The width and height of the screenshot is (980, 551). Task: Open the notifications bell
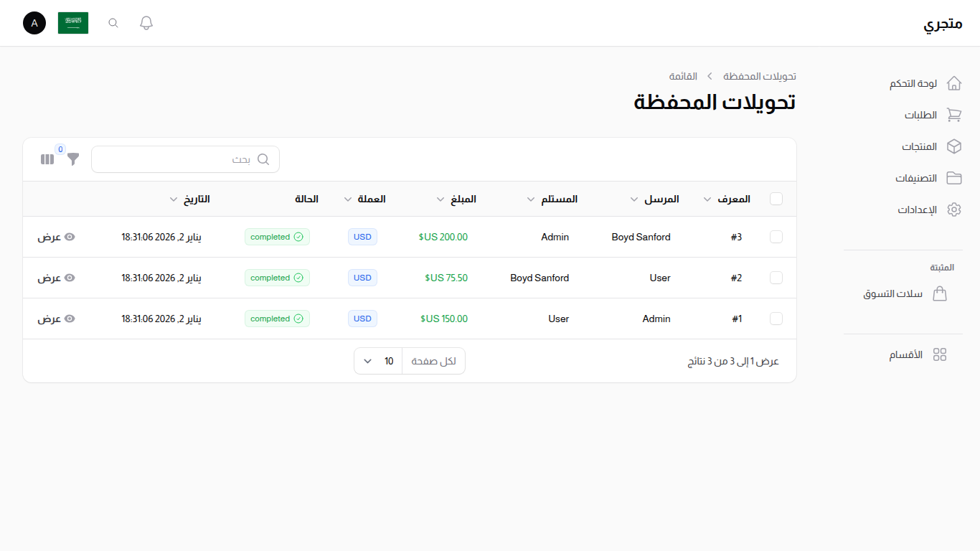tap(146, 22)
